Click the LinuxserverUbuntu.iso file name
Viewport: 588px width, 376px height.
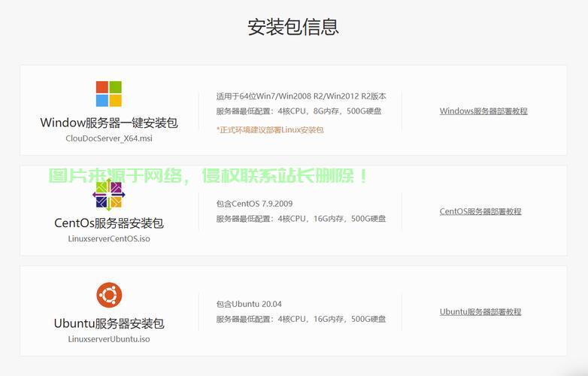[108, 339]
